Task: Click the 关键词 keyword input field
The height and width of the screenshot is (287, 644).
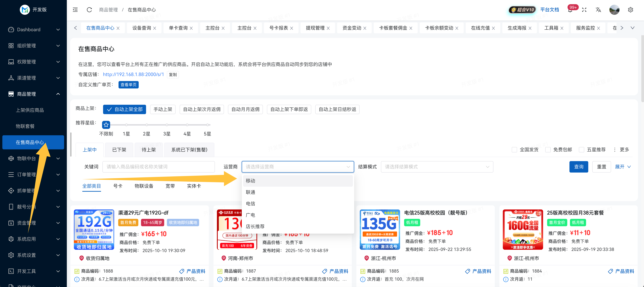Action: pos(158,167)
